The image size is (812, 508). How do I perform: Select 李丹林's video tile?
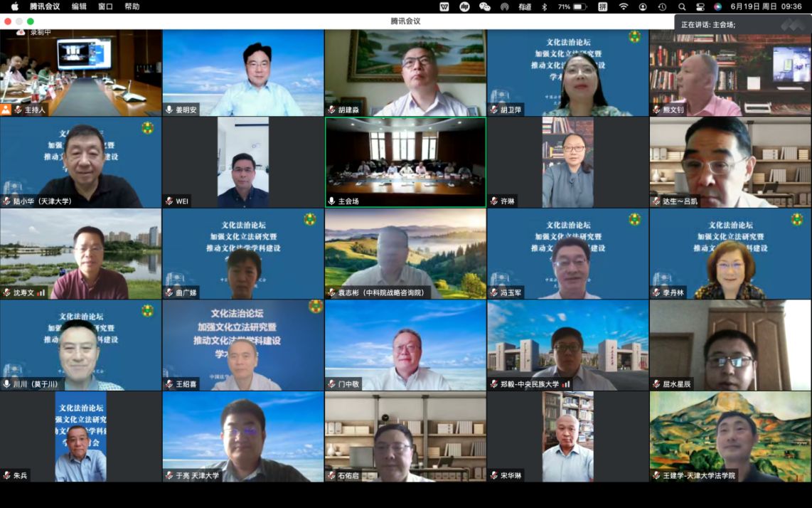(x=730, y=253)
